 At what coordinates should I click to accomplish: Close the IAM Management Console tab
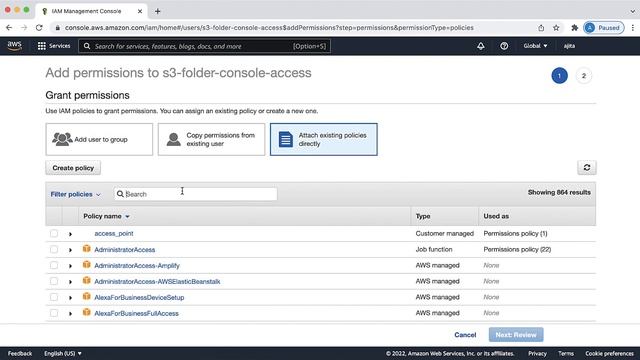[140, 11]
